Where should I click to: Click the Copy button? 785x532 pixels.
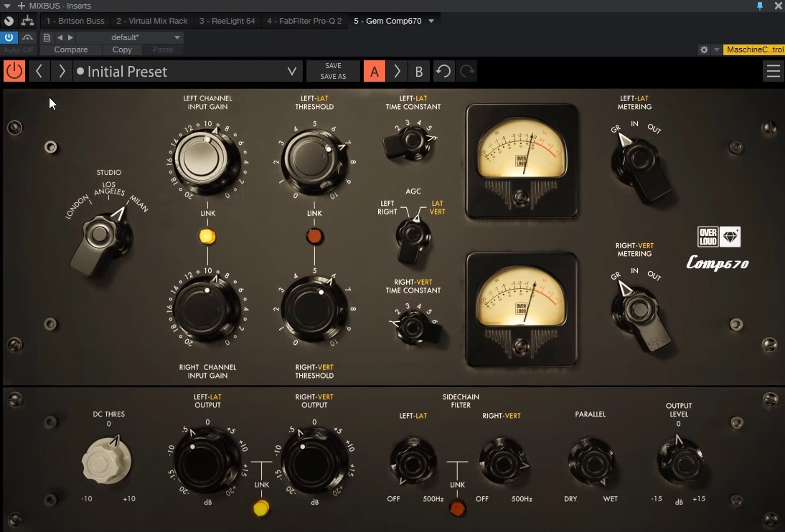pyautogui.click(x=122, y=49)
